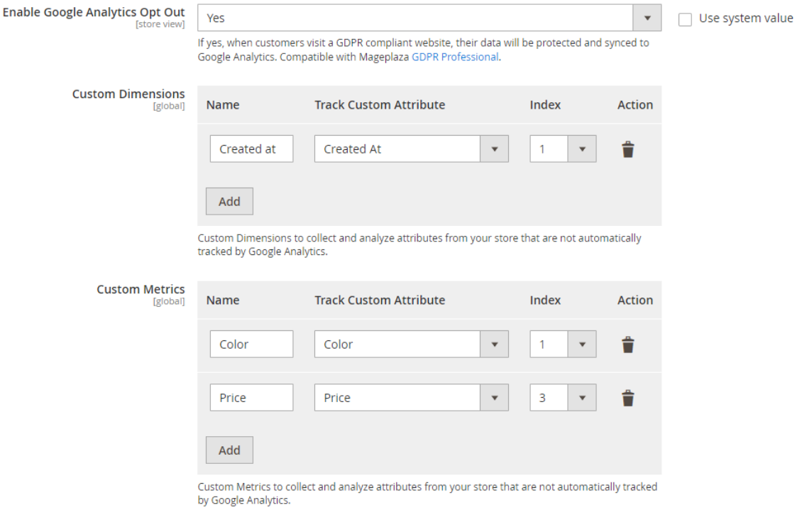Add a new Custom Dimensions row
The width and height of the screenshot is (812, 520).
tap(229, 202)
